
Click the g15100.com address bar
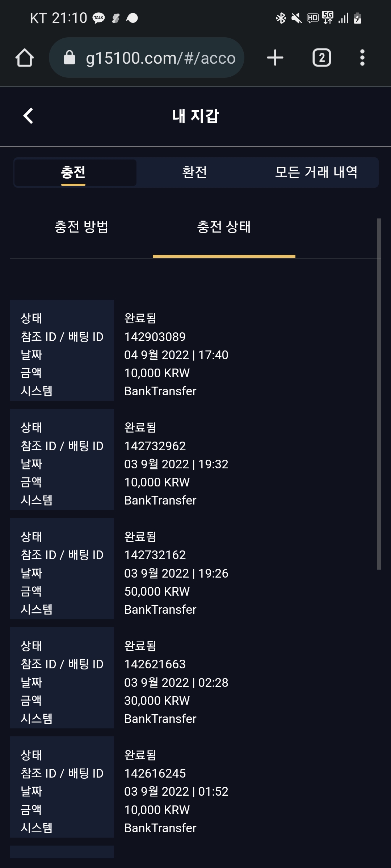pos(147,58)
